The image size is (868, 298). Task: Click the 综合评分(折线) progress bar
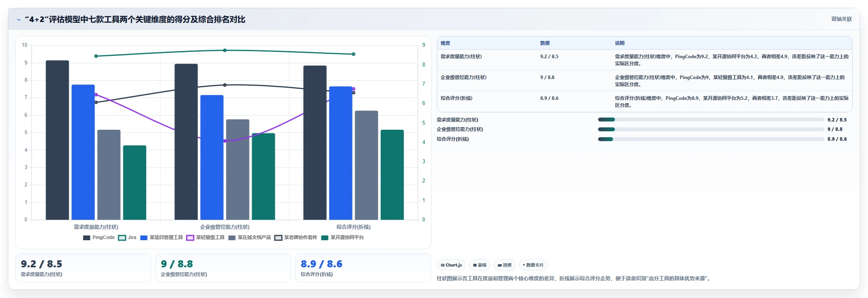pyautogui.click(x=711, y=139)
